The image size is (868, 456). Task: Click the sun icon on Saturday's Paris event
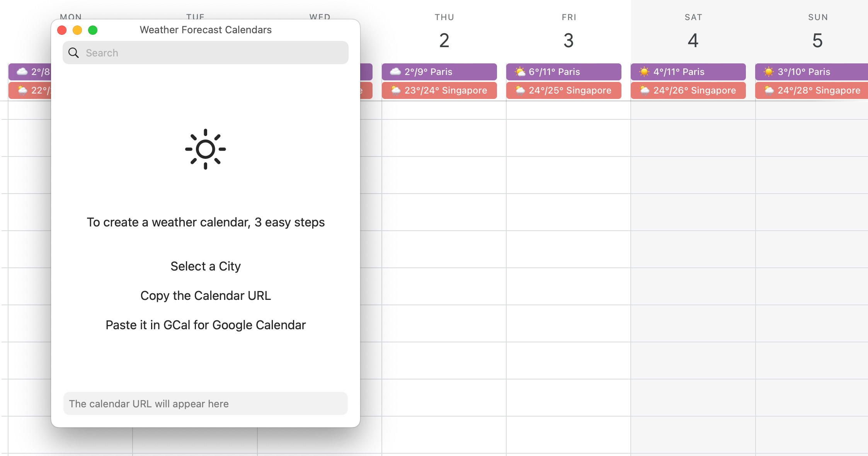pyautogui.click(x=644, y=71)
